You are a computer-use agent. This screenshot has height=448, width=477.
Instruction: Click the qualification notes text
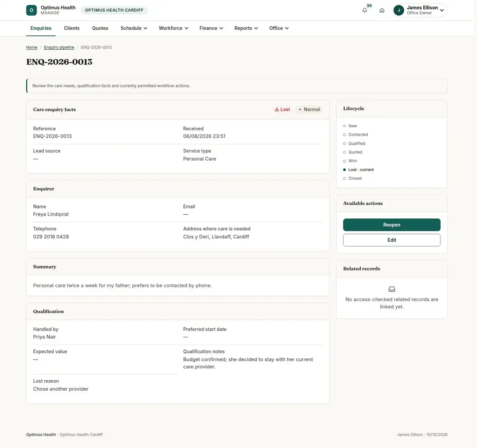click(x=248, y=363)
